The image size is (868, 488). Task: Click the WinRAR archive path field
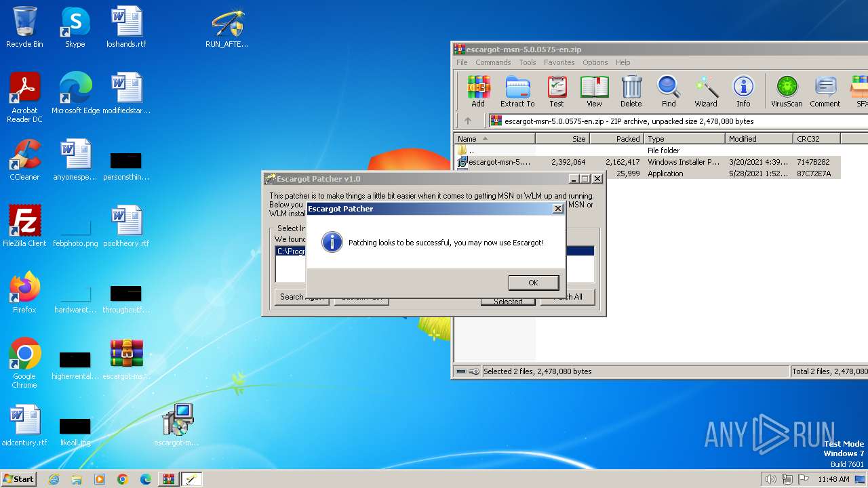pos(678,121)
